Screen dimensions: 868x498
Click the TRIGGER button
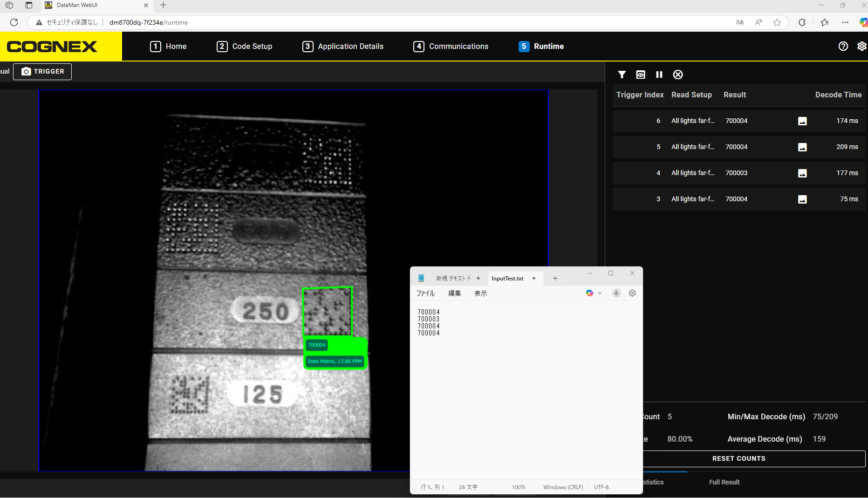[42, 71]
